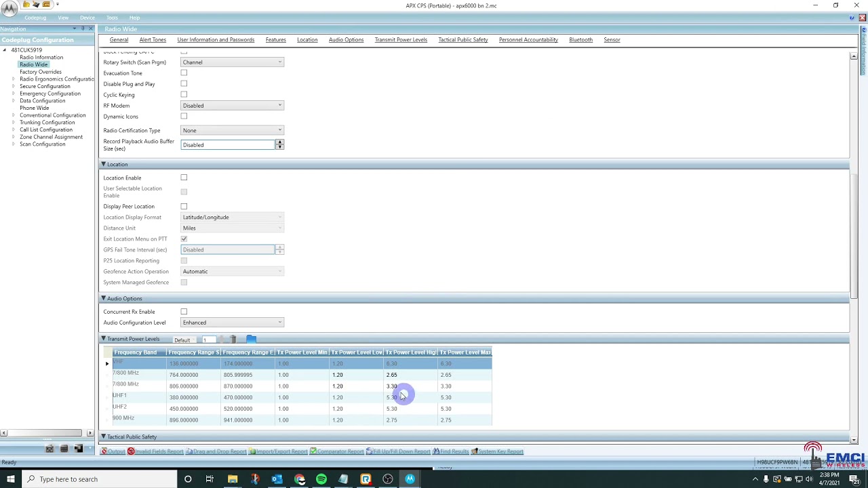Toggle Exit Location Menu on PTT checkbox
The height and width of the screenshot is (488, 868).
[184, 239]
